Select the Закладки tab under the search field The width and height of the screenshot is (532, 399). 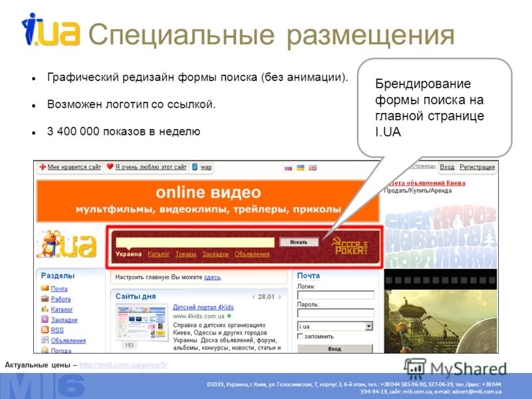215,254
